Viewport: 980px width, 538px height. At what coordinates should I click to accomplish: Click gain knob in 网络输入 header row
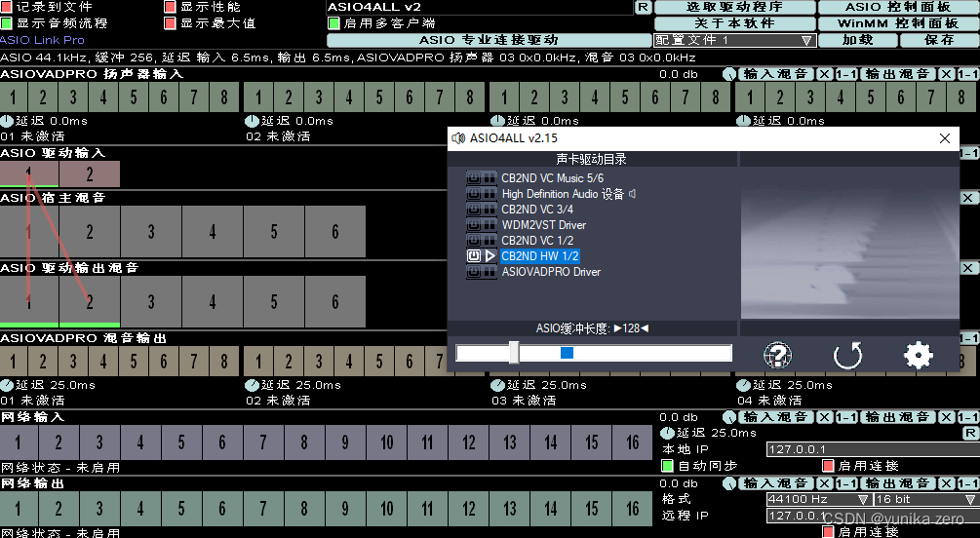[728, 417]
